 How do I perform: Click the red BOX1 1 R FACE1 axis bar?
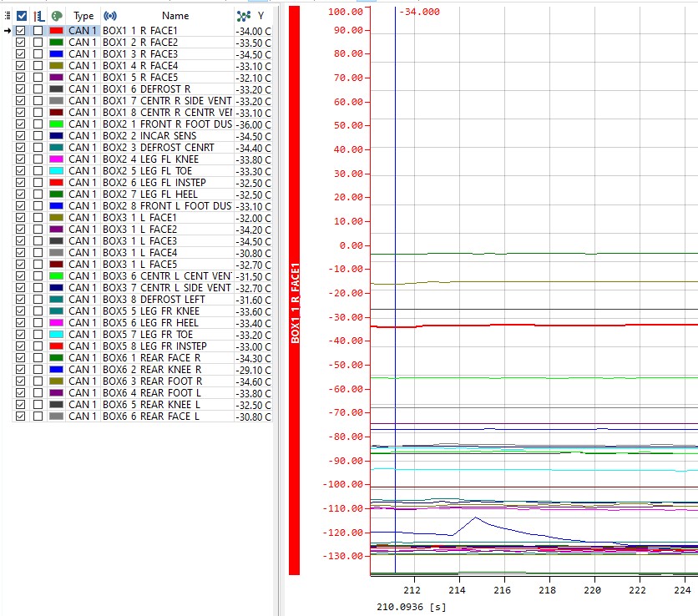pos(294,292)
